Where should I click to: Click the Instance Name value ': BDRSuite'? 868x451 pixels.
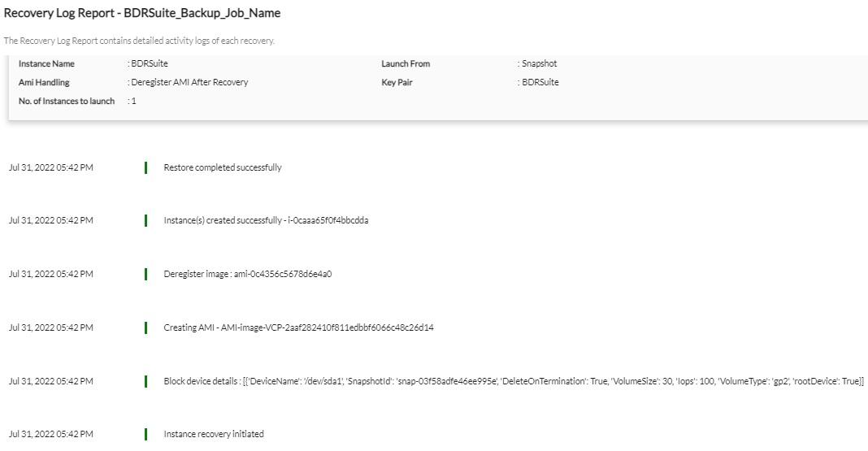pyautogui.click(x=148, y=63)
